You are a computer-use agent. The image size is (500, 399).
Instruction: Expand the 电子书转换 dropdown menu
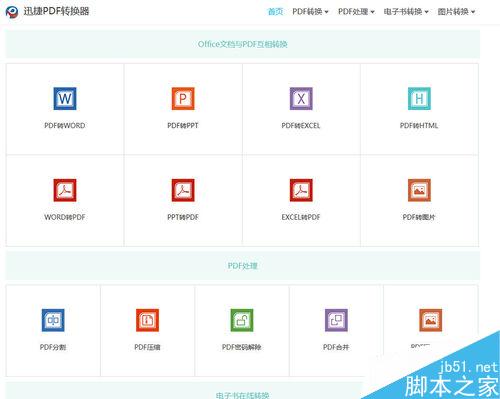(406, 12)
